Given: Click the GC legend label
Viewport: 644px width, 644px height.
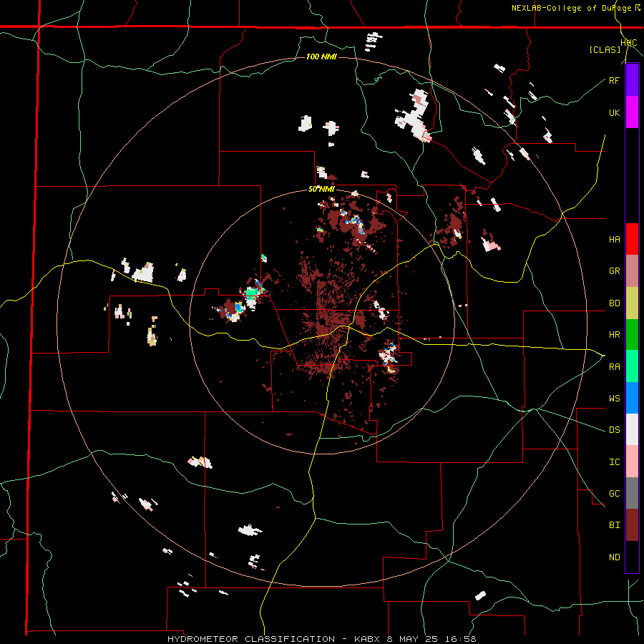Looking at the screenshot, I should point(614,494).
